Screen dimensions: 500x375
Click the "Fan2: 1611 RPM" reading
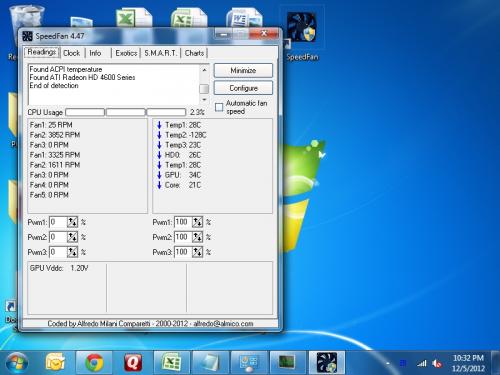55,165
